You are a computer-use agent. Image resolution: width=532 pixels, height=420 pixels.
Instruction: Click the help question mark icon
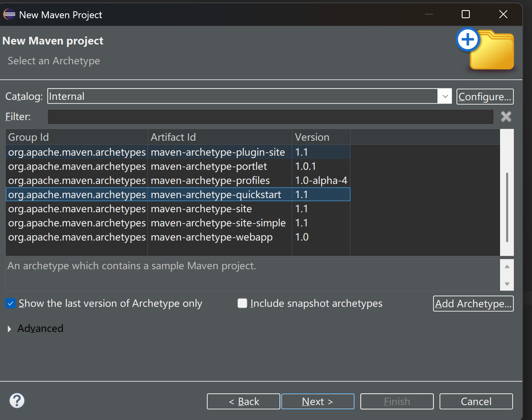pyautogui.click(x=17, y=401)
